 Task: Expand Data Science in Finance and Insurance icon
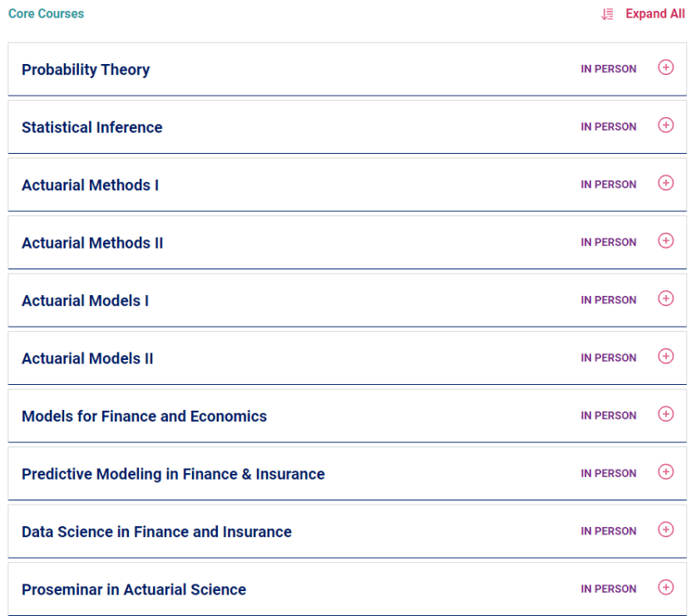point(665,530)
